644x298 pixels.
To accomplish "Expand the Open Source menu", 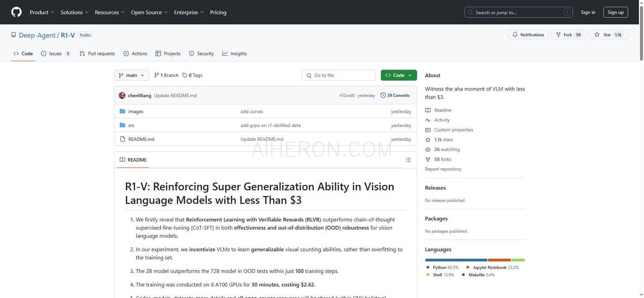I will point(149,12).
